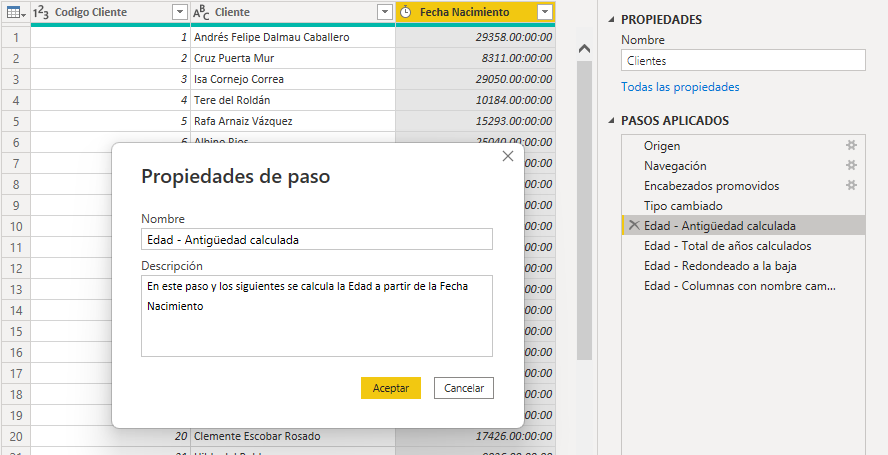Screen dimensions: 888x455
Task: Select row number 20 header
Action: pos(15,436)
